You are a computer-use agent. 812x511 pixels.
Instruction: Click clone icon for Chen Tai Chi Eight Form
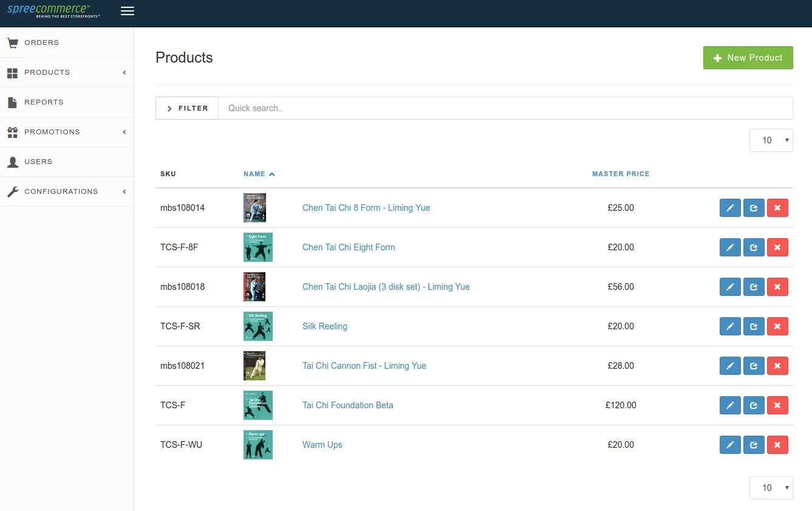click(x=754, y=247)
